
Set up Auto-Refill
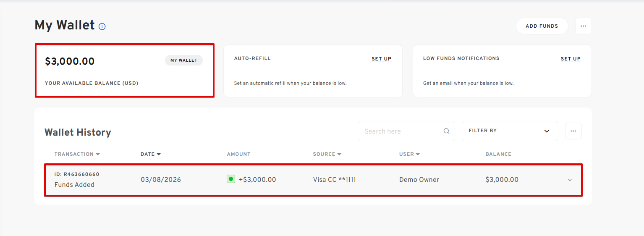pos(381,59)
